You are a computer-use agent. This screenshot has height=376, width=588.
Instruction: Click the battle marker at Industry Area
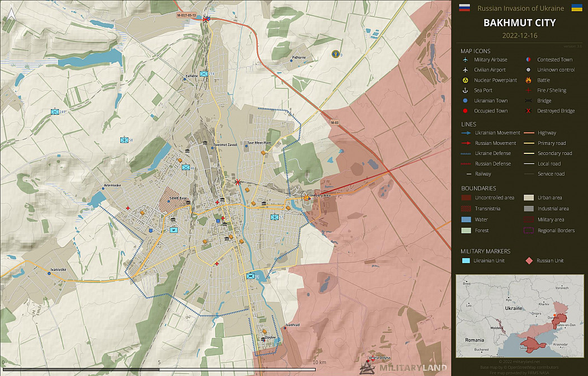[x=306, y=197]
